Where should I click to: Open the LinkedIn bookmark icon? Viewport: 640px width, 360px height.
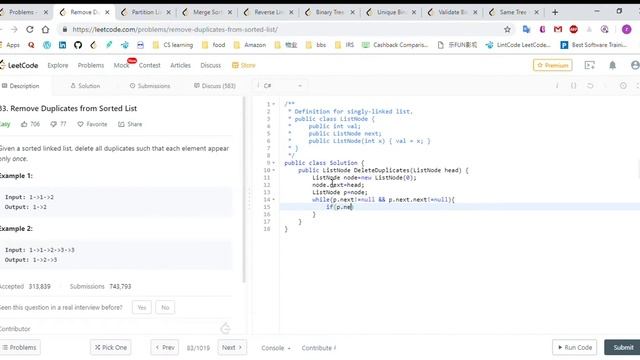pos(62,45)
